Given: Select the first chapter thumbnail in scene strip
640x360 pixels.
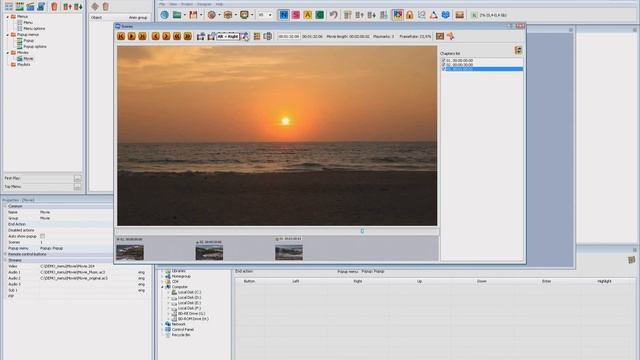Looking at the screenshot, I should pos(130,252).
